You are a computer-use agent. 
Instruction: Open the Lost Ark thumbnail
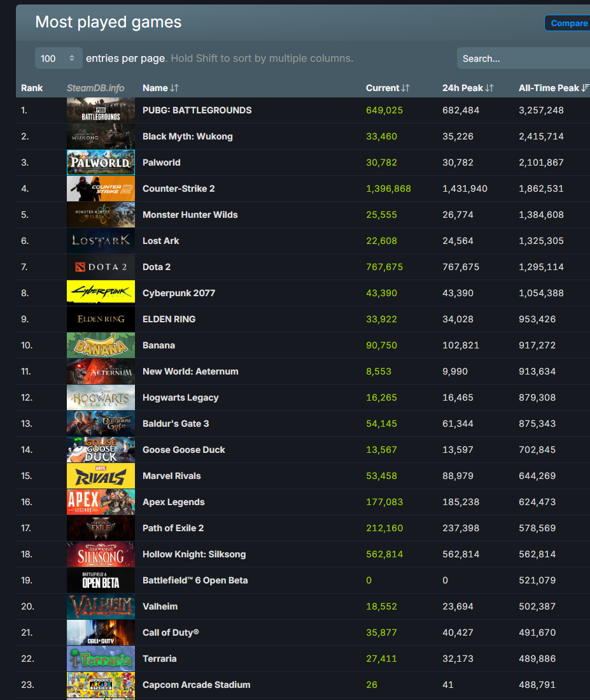click(x=101, y=241)
